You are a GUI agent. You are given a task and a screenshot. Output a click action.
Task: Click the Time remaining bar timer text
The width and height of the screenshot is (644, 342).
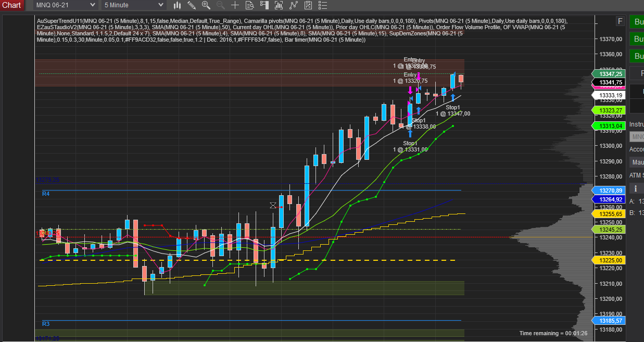click(x=553, y=333)
